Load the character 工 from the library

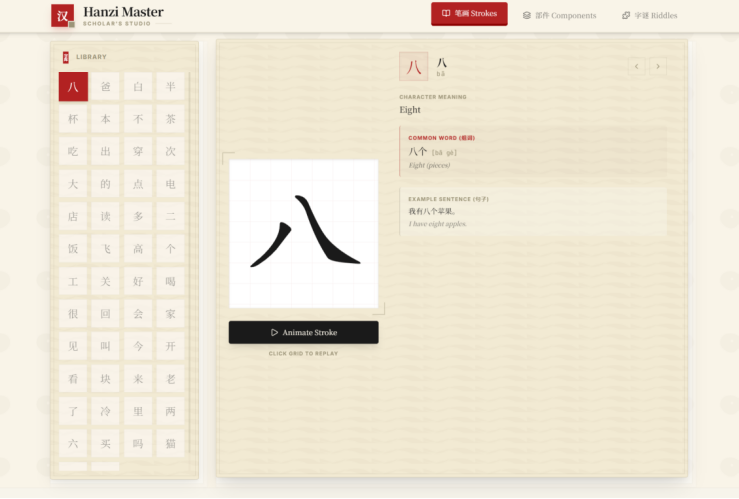[73, 281]
